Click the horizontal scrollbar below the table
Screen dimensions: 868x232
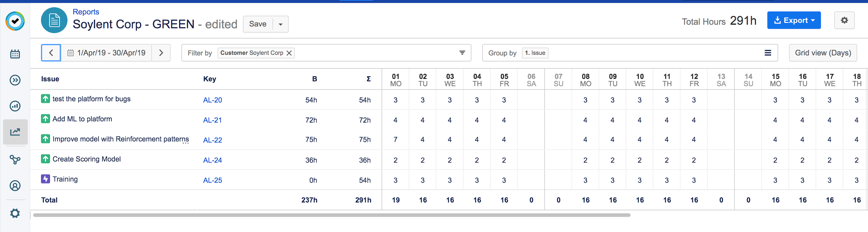pos(332,215)
